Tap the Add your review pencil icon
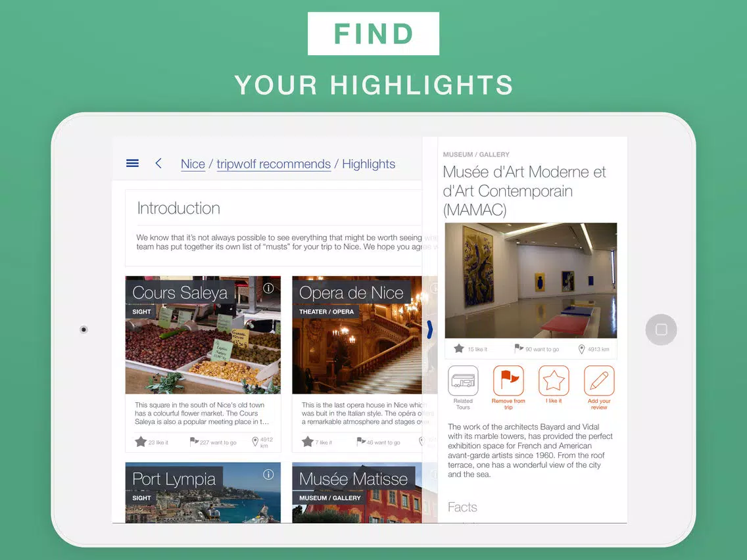 599,381
